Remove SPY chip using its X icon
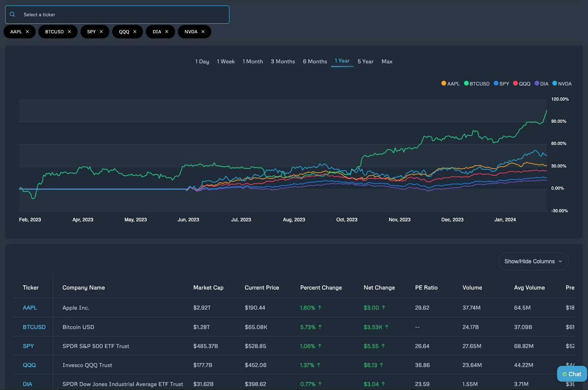The height and width of the screenshot is (390, 588). (x=101, y=32)
